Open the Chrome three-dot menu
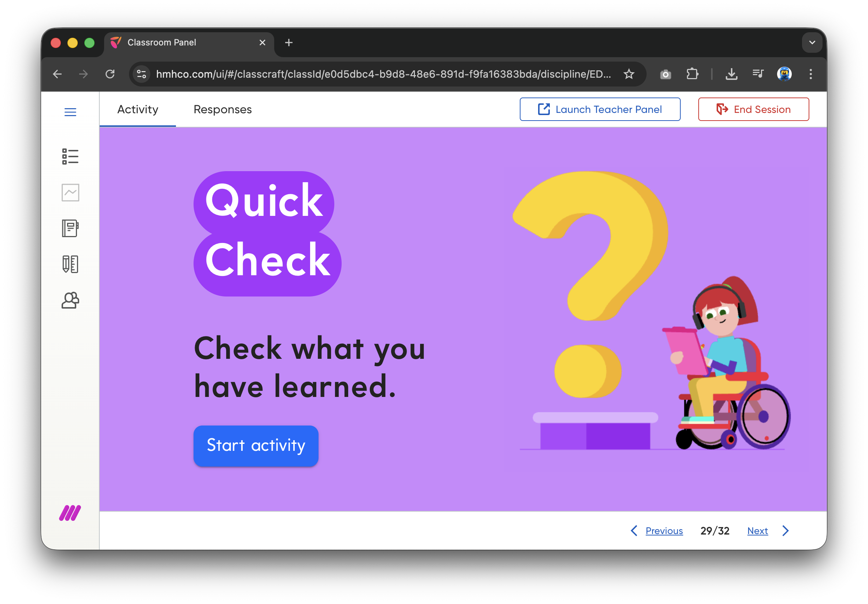The image size is (868, 604). coord(810,74)
